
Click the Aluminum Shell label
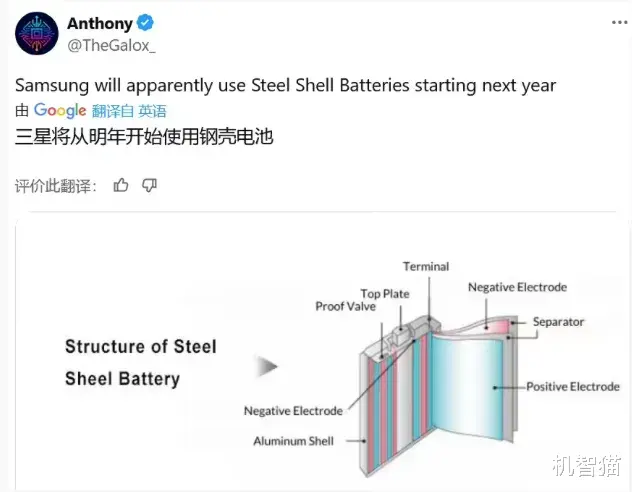tap(293, 440)
